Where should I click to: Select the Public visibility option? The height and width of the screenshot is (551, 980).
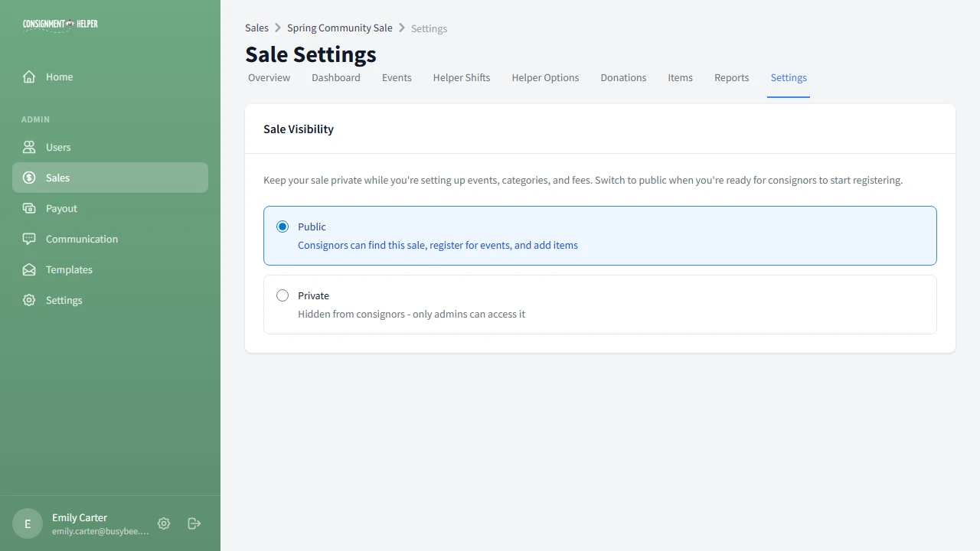(x=282, y=227)
